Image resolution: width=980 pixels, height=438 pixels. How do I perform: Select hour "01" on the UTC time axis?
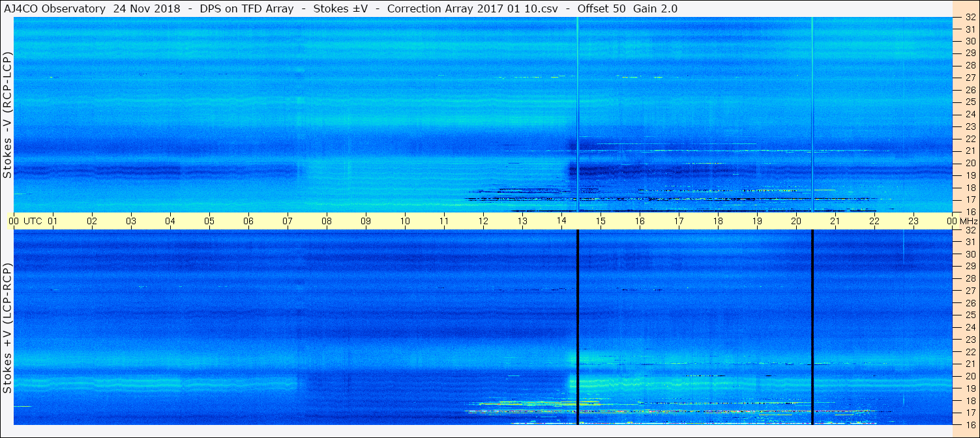pyautogui.click(x=53, y=221)
